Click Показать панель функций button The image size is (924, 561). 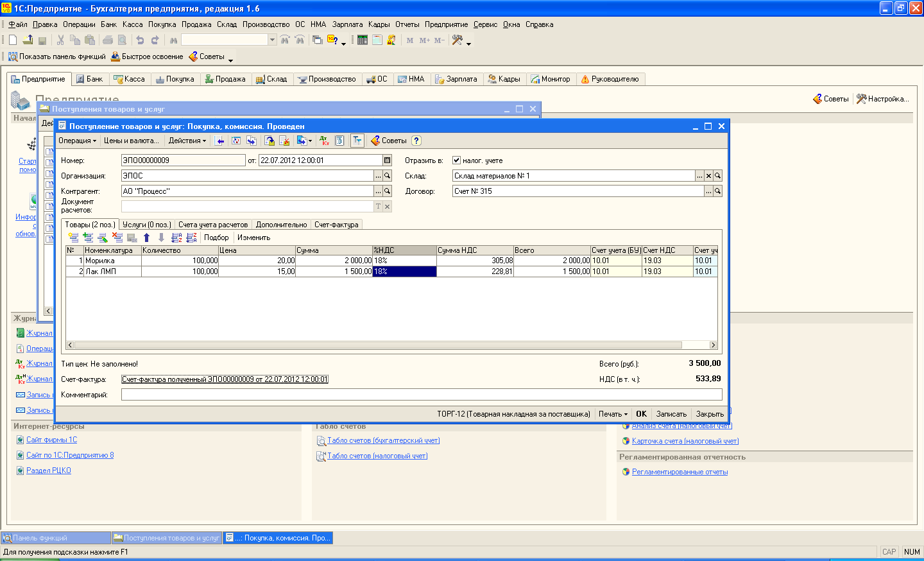[56, 56]
